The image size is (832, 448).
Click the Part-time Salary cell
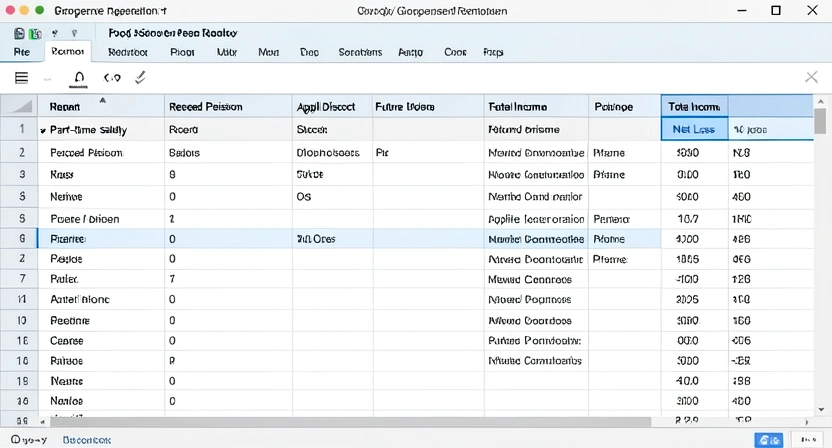(101, 130)
